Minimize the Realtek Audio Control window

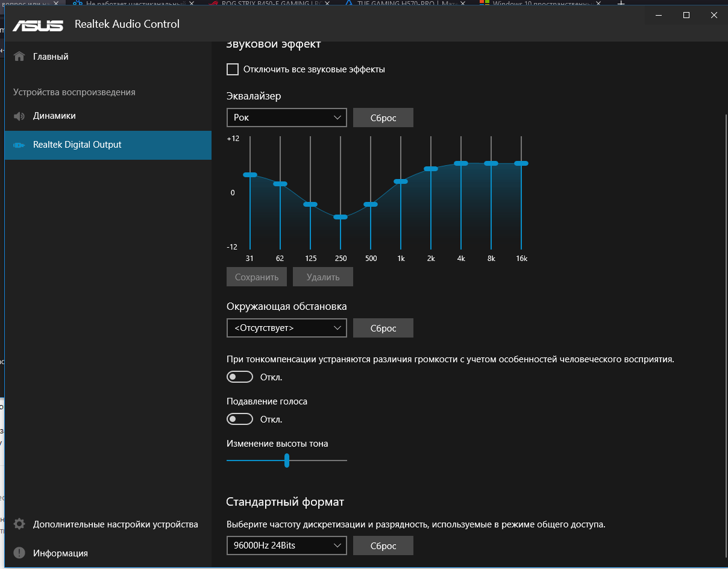coord(658,16)
